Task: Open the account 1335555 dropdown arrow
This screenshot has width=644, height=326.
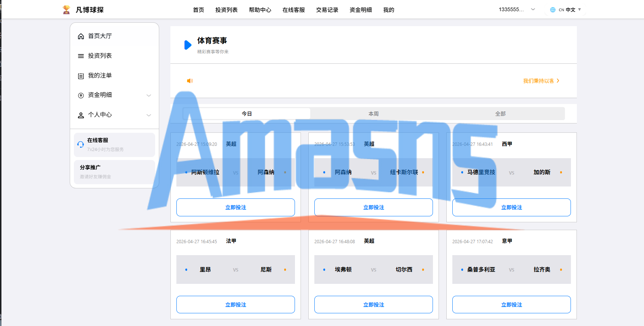Action: click(533, 9)
